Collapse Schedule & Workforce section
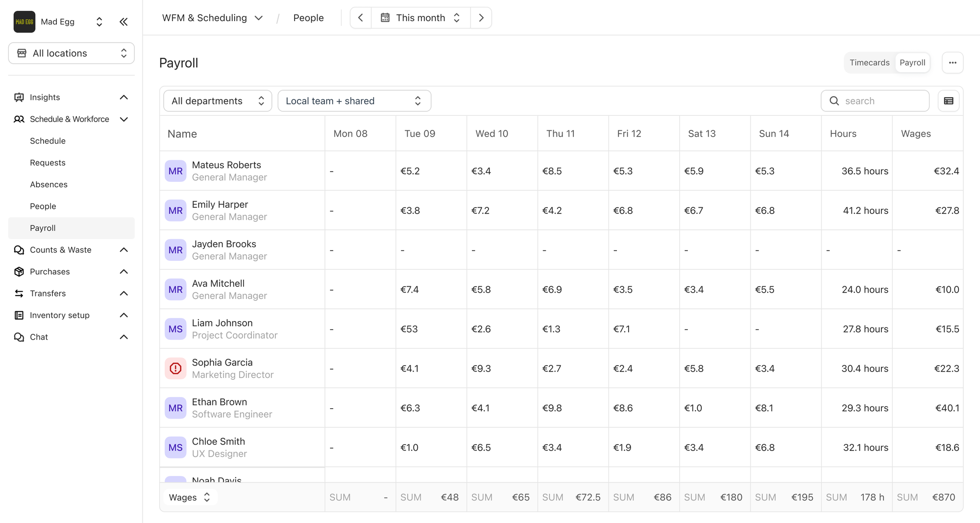Image resolution: width=980 pixels, height=523 pixels. (72, 119)
